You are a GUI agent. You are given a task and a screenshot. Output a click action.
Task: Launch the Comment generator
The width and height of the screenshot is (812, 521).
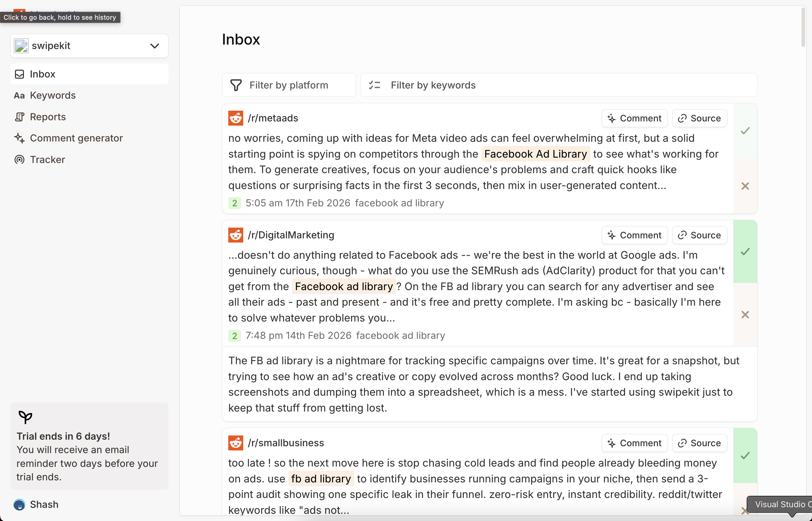[x=76, y=138]
